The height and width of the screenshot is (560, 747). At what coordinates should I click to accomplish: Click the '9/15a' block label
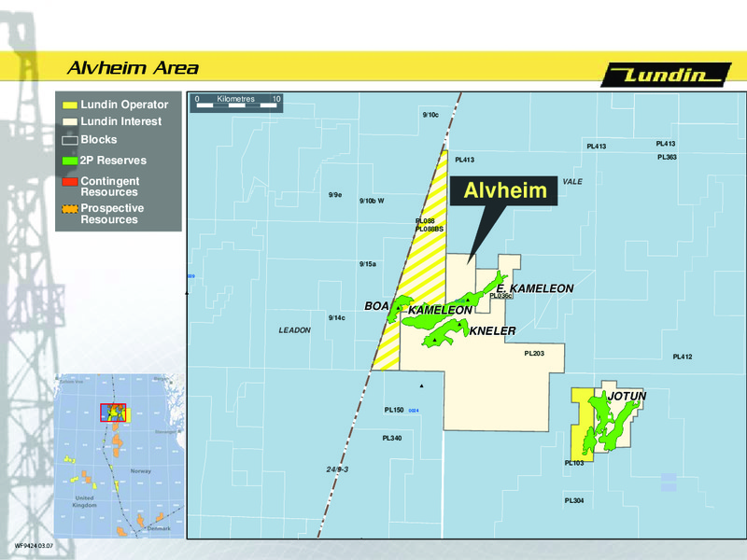pyautogui.click(x=368, y=264)
